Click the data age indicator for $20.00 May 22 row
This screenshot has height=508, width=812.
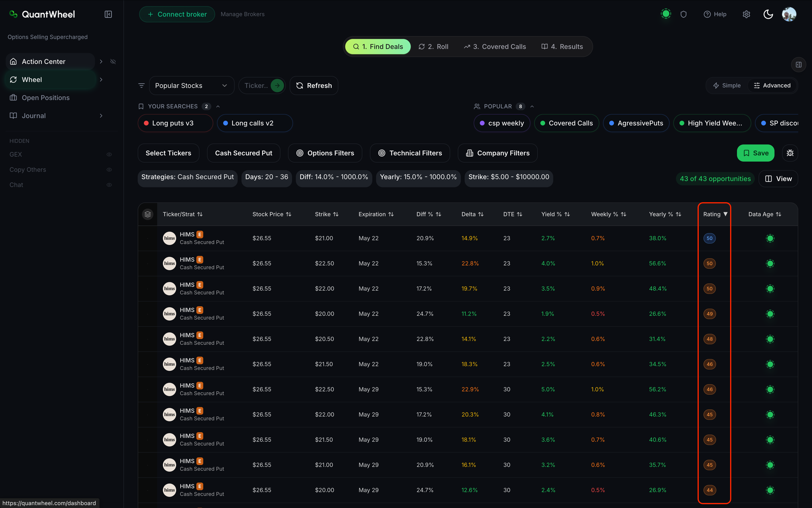[770, 314]
